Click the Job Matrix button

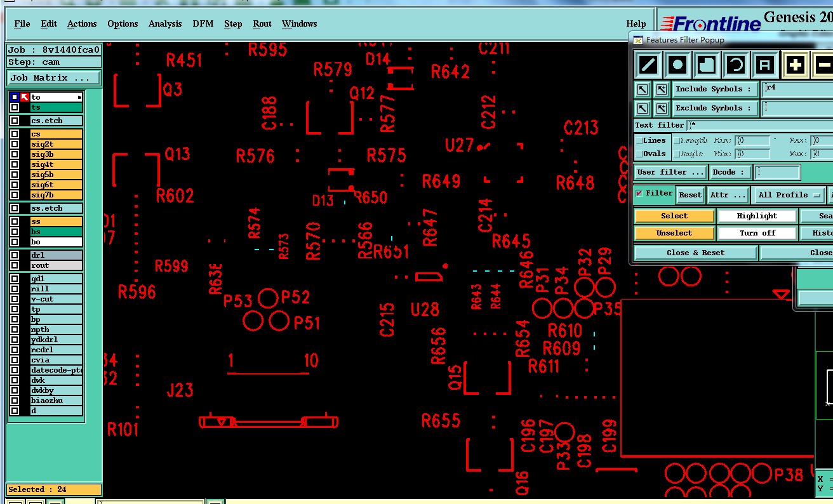[x=54, y=77]
